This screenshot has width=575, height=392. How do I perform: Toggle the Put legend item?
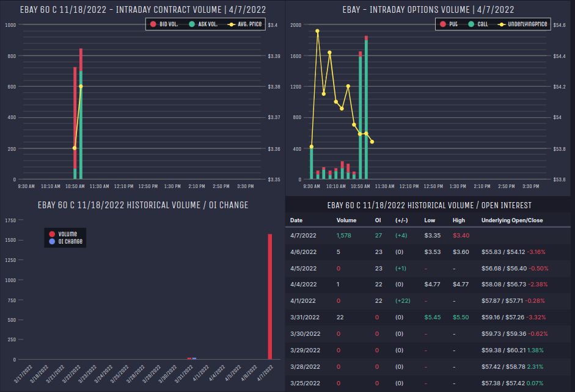[449, 24]
